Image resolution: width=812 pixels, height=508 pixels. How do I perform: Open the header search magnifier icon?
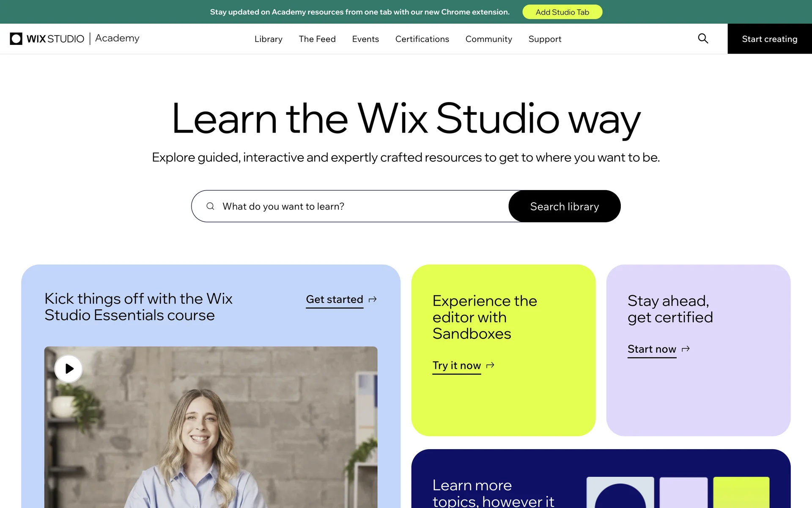tap(703, 39)
